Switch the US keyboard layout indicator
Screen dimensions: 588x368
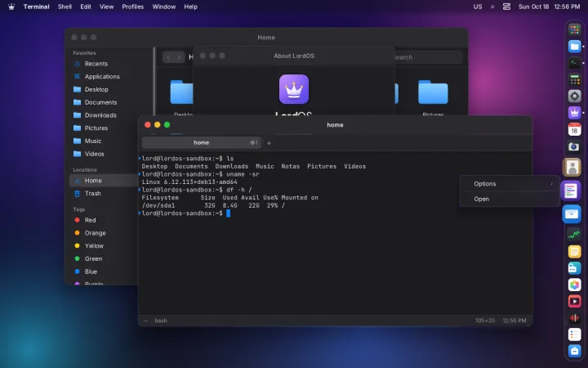pyautogui.click(x=478, y=7)
